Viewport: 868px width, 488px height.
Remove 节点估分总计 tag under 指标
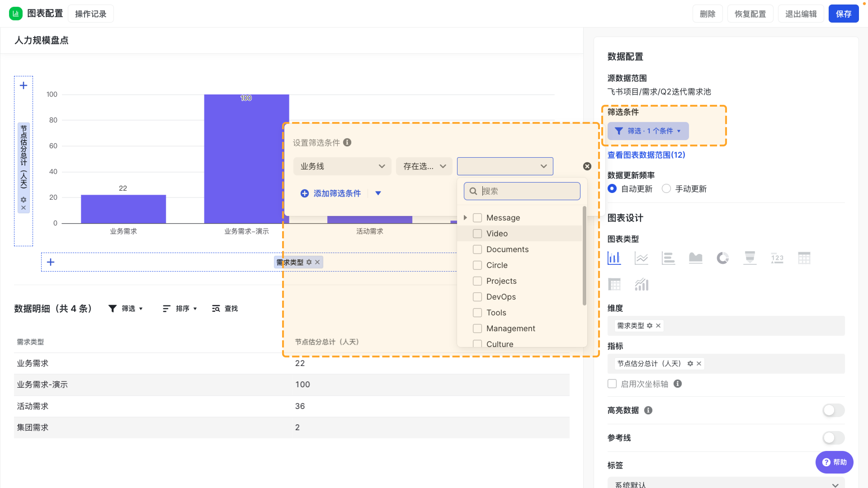[699, 364]
